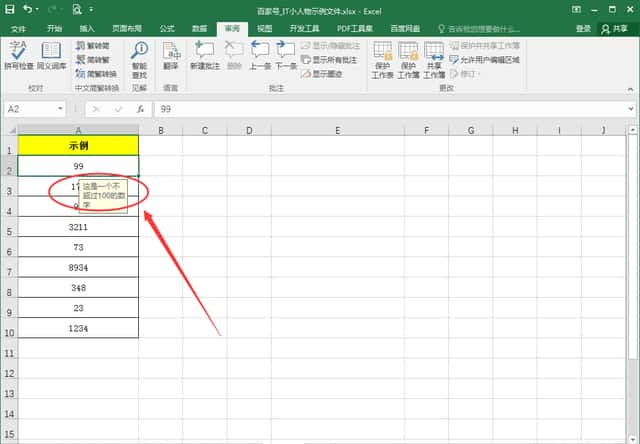The image size is (640, 444).
Task: Toggle 显示墨迹 show ink
Action: click(322, 74)
